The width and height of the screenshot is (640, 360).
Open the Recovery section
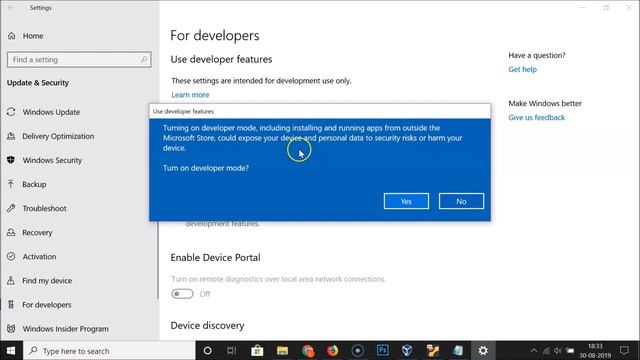(37, 233)
